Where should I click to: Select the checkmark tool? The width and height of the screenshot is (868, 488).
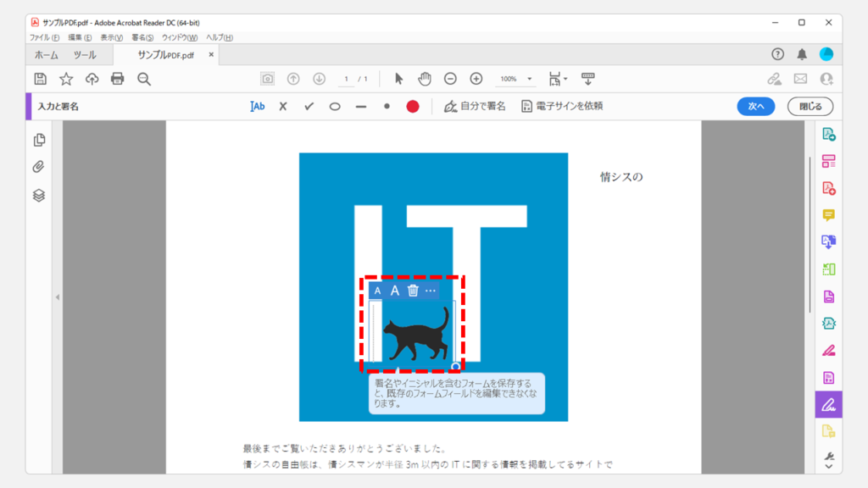[309, 107]
